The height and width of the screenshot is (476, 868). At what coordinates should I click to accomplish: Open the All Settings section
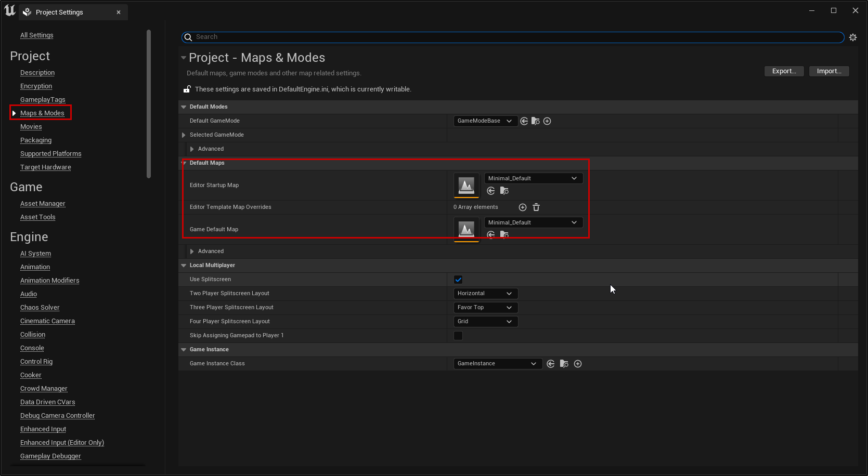[x=36, y=35]
